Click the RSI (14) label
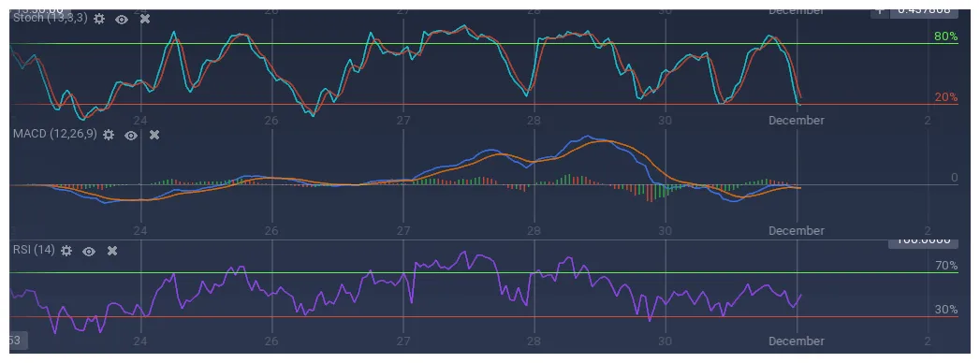The image size is (980, 363). click(35, 250)
